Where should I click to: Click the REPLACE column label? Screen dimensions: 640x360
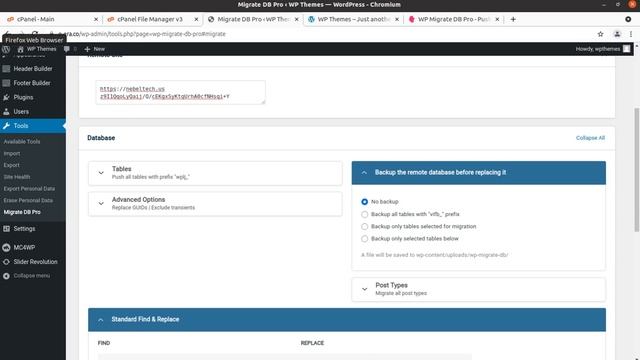click(x=312, y=343)
